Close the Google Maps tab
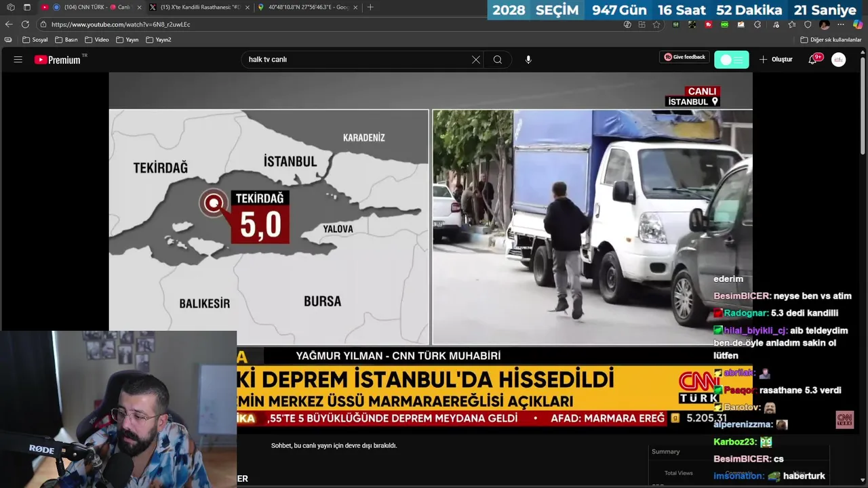868x488 pixels. coord(355,7)
